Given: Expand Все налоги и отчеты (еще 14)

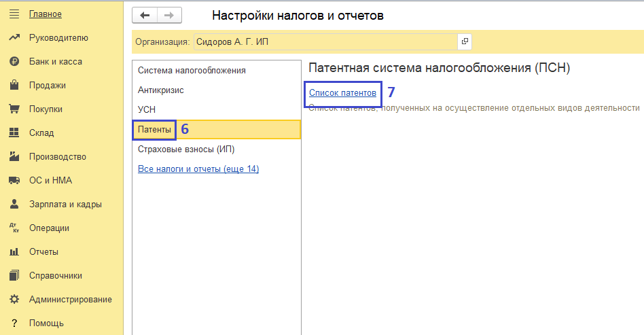Looking at the screenshot, I should 198,169.
